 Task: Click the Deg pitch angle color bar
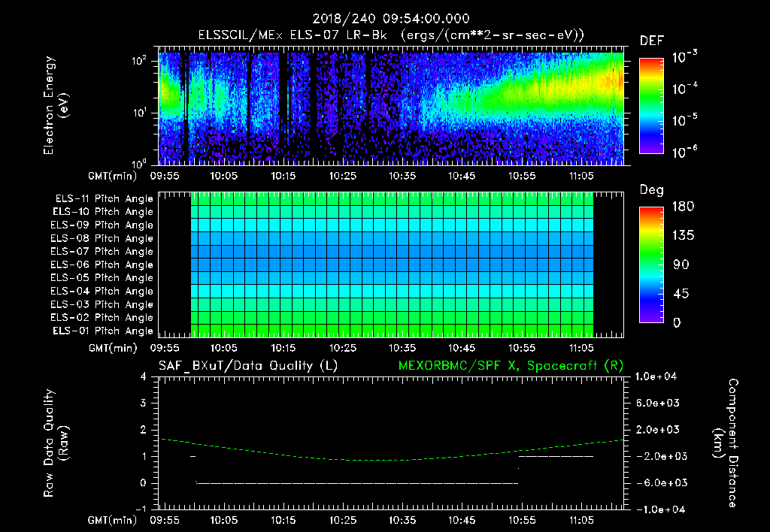point(651,264)
